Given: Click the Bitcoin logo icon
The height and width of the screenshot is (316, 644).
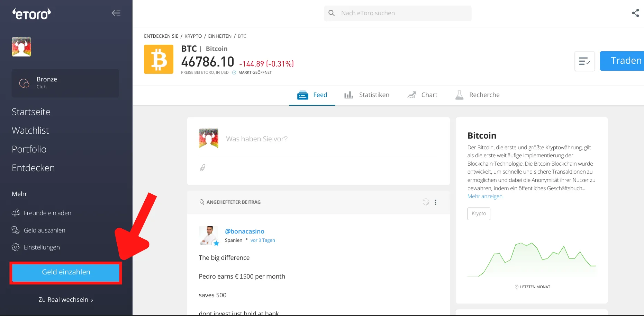Looking at the screenshot, I should click(x=158, y=59).
